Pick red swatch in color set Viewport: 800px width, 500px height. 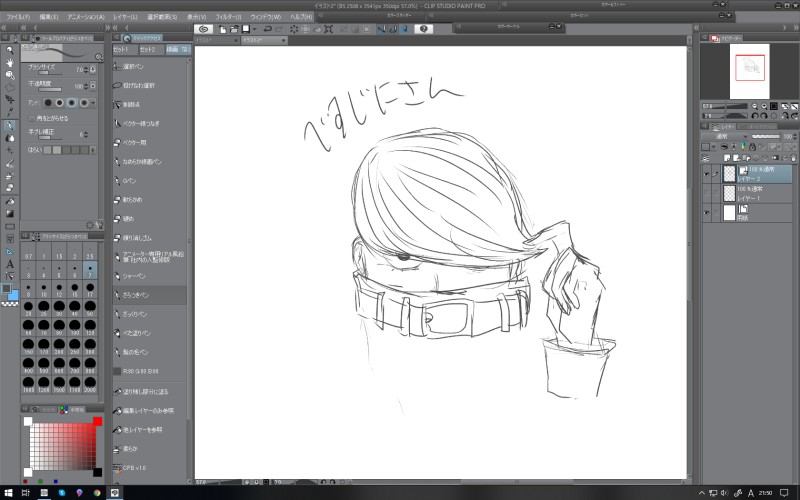coord(97,421)
